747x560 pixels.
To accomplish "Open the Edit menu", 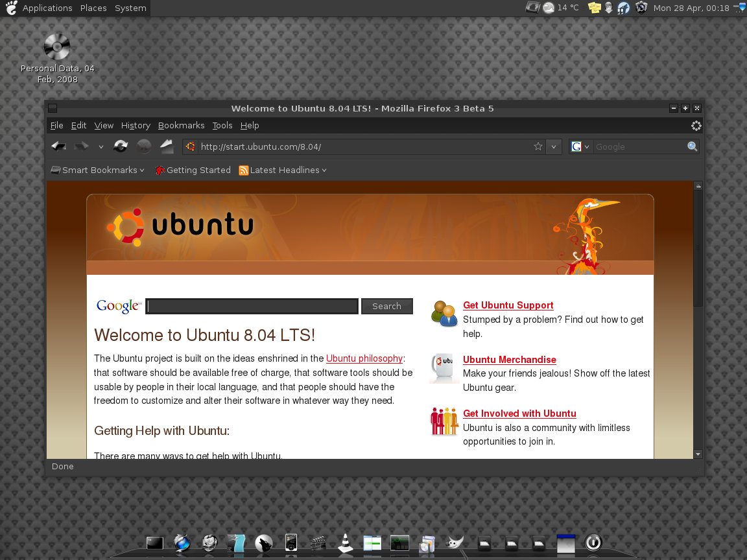I will (x=78, y=125).
